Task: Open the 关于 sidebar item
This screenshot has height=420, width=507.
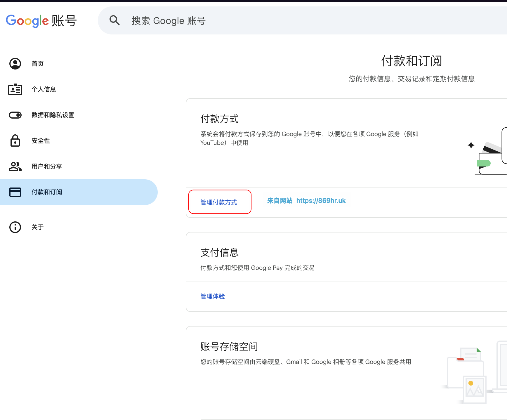Action: coord(79,227)
